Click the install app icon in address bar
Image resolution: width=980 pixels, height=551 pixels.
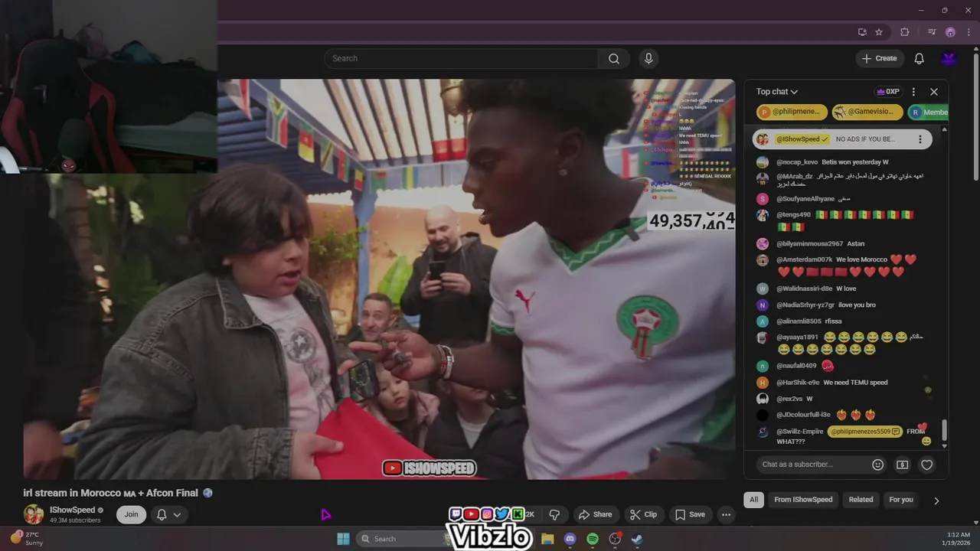[x=862, y=32]
